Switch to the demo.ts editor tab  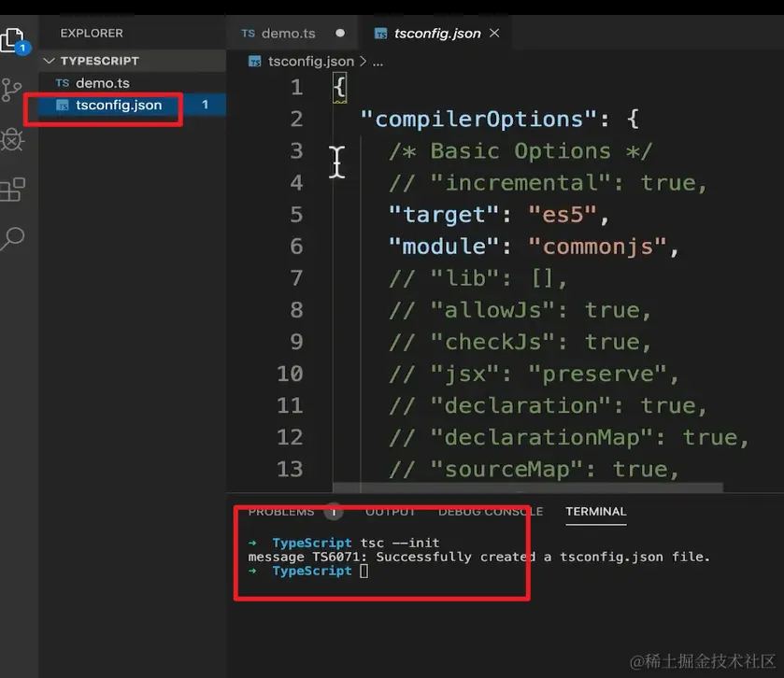[x=292, y=33]
